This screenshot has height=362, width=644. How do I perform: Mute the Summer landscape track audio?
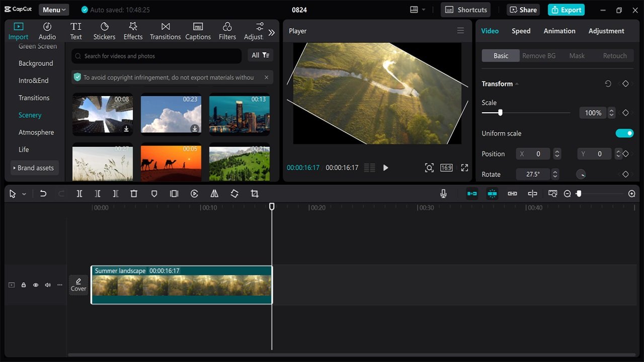pos(47,285)
